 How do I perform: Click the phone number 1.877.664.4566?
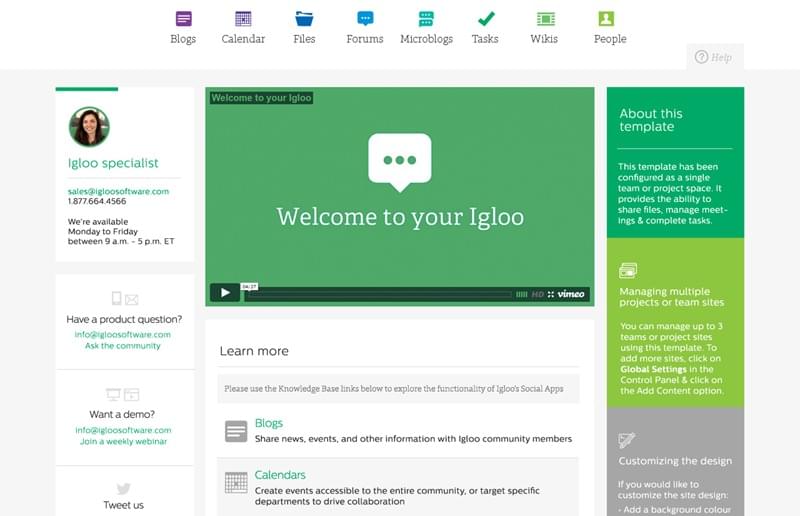point(97,201)
